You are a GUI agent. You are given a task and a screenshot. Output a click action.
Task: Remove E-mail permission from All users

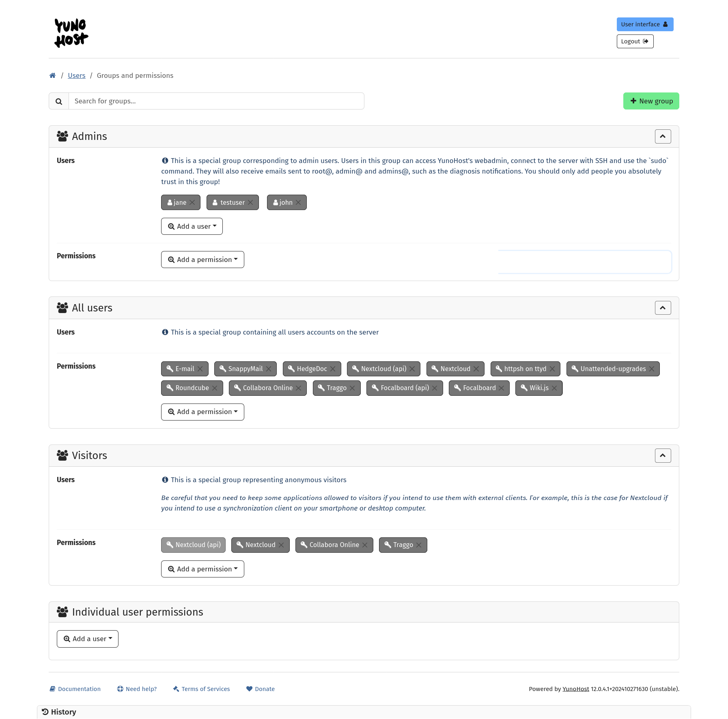point(200,369)
